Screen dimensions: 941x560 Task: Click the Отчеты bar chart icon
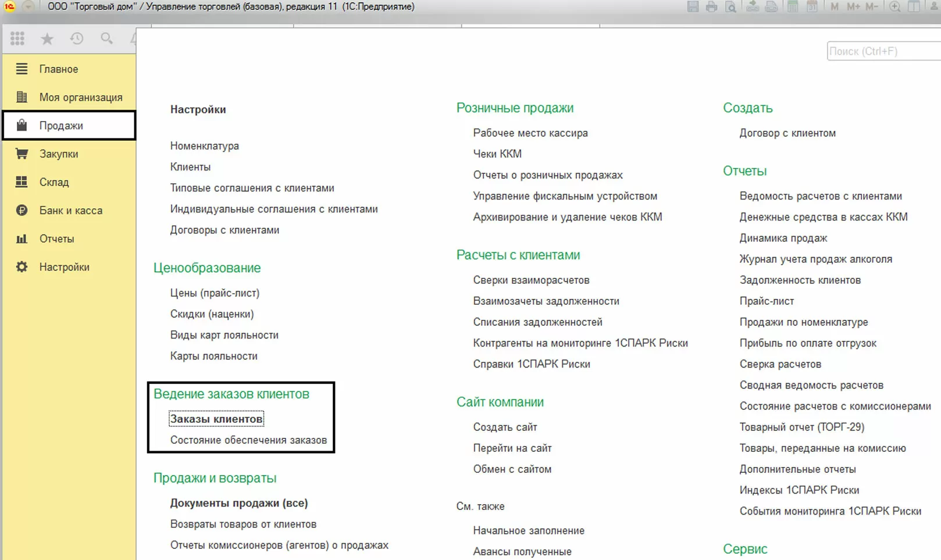tap(22, 238)
